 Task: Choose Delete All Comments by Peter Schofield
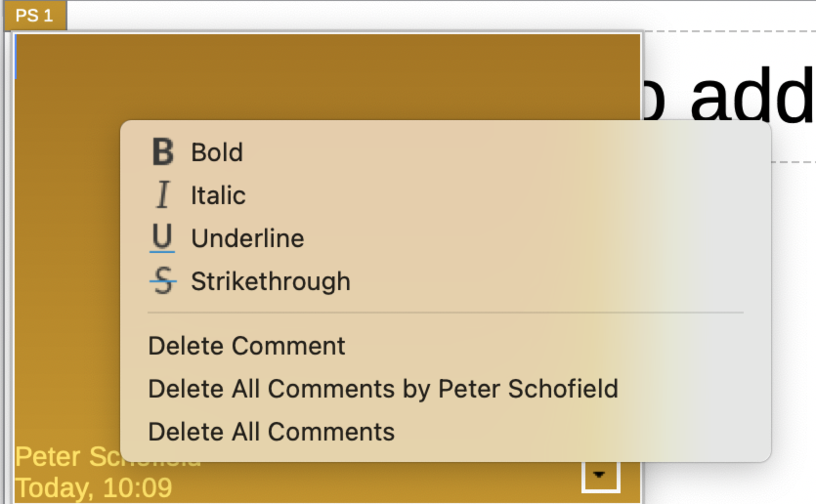(x=383, y=389)
